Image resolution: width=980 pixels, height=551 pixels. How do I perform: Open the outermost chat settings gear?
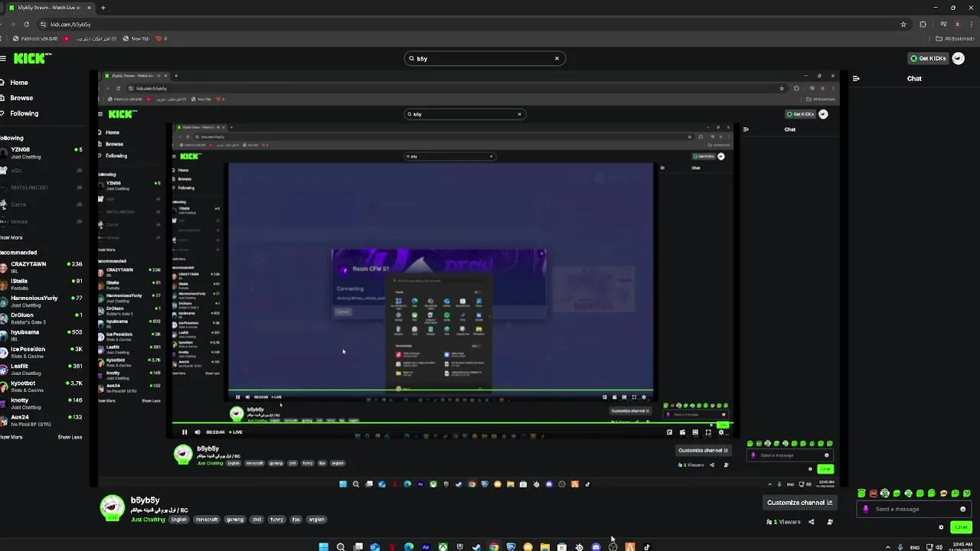941,527
